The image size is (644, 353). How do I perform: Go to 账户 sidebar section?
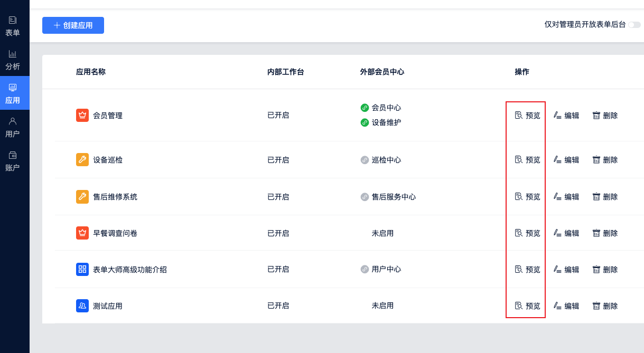tap(13, 161)
